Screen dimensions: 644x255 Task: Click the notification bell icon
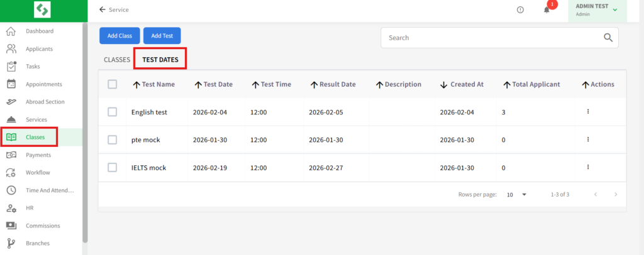click(547, 10)
